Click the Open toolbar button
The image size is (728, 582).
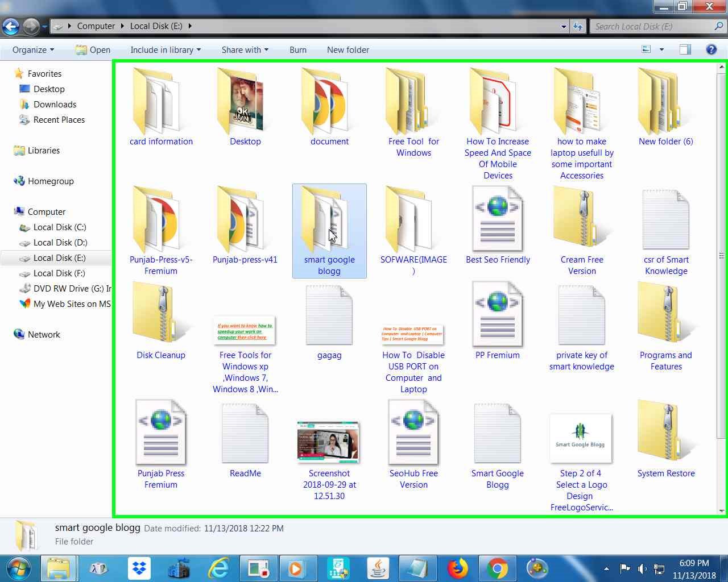(93, 49)
